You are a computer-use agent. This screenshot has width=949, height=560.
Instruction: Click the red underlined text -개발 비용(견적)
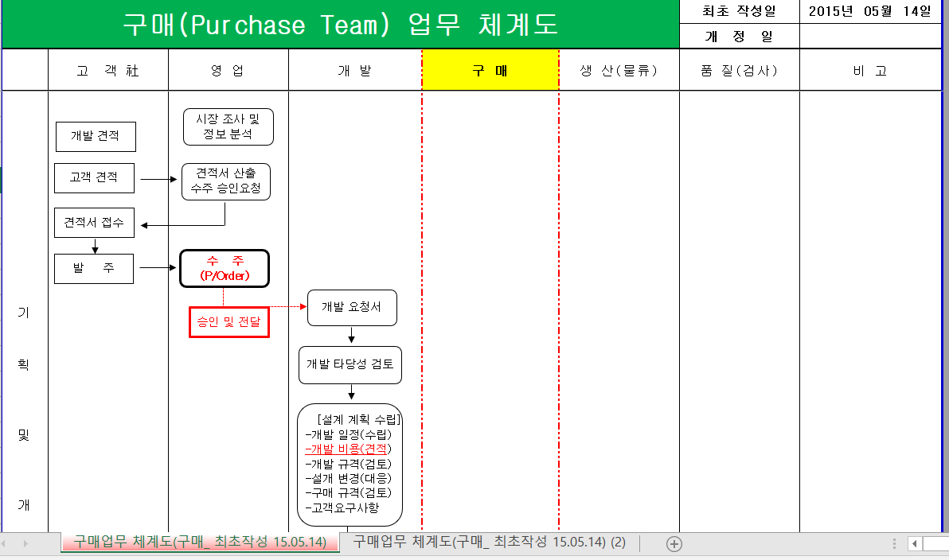coord(348,449)
